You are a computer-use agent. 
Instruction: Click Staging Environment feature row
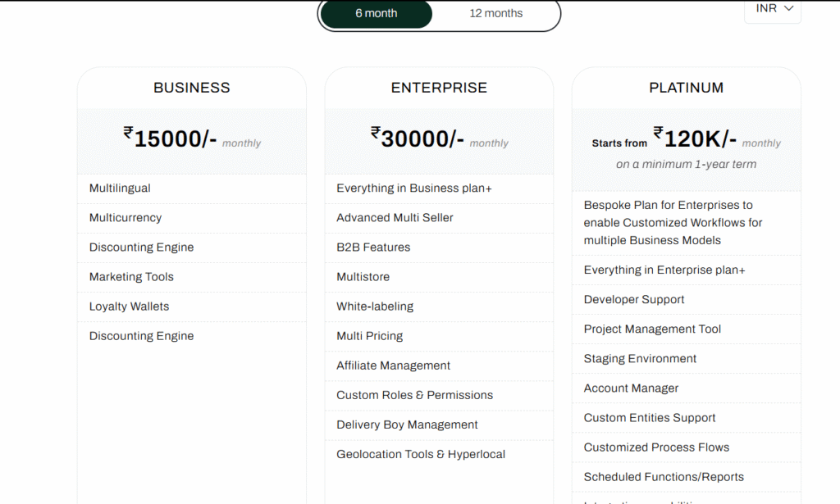pos(640,359)
